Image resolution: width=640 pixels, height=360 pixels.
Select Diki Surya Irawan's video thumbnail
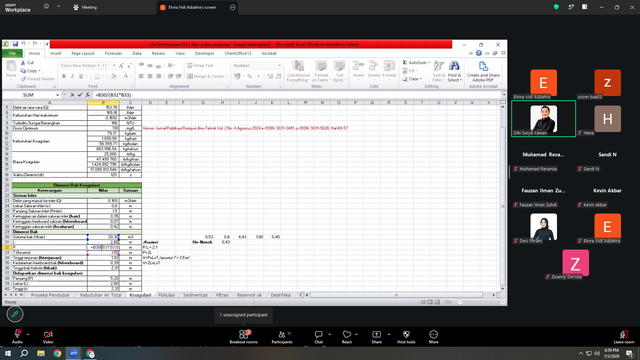coord(544,119)
